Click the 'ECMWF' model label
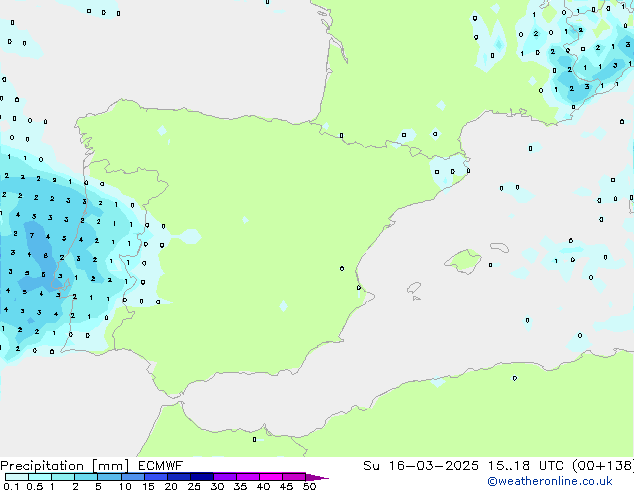This screenshot has height=490, width=634. pyautogui.click(x=161, y=466)
